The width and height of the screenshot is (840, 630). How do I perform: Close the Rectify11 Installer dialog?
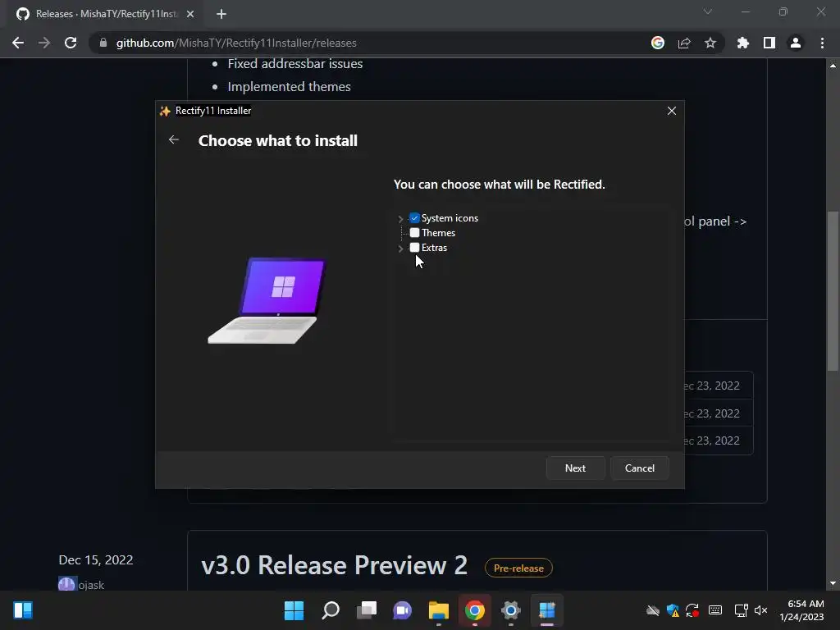point(672,111)
